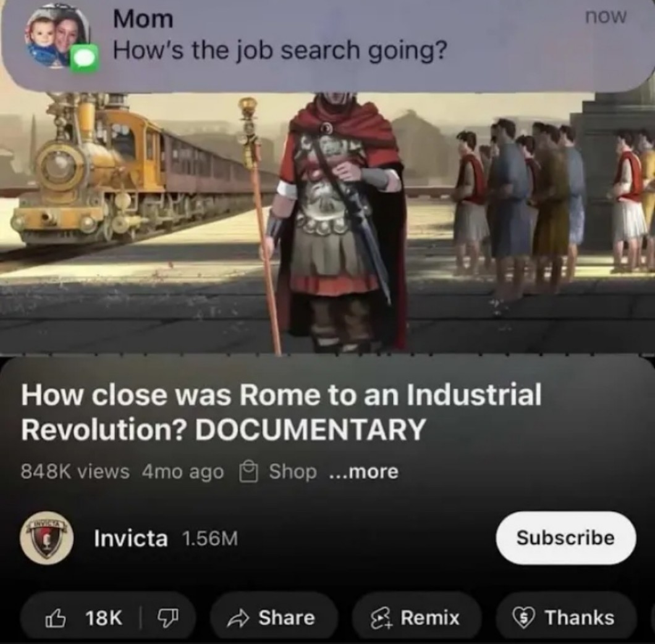The image size is (655, 644).
Task: Open Mom's message notification banner
Action: click(x=327, y=44)
